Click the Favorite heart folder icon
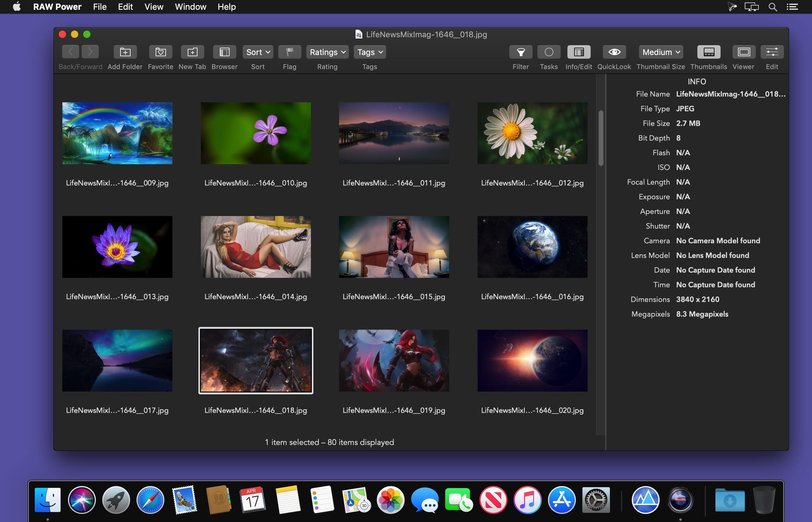Screen dimensions: 812x522 [x=161, y=52]
